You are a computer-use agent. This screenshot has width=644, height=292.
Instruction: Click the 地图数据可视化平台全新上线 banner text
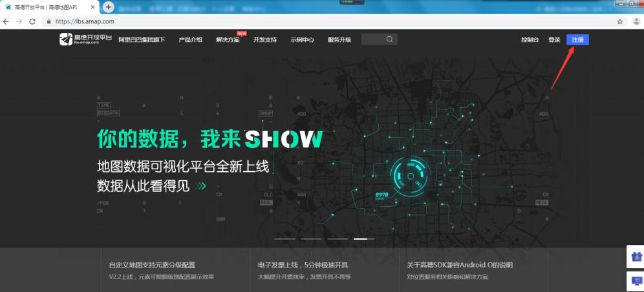coord(183,167)
